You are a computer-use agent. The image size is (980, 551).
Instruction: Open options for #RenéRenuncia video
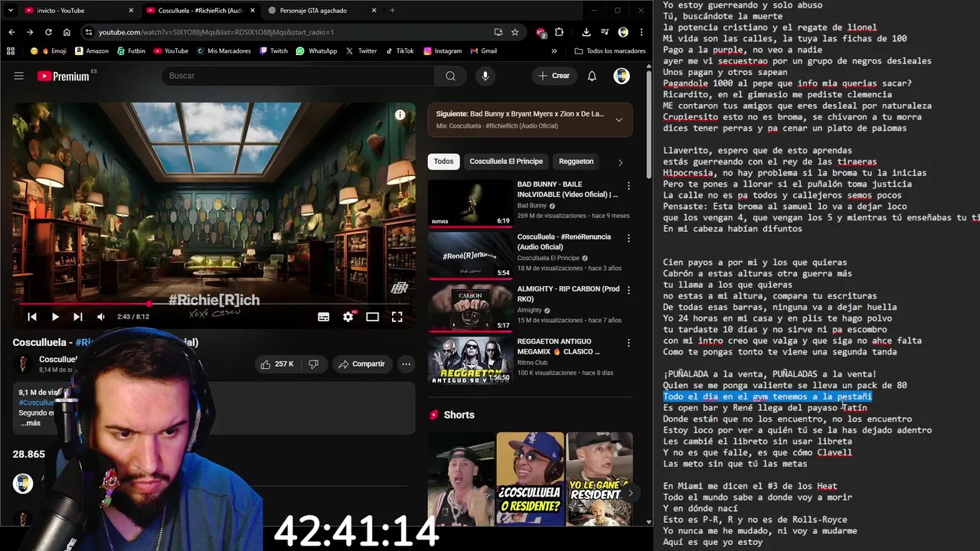629,238
